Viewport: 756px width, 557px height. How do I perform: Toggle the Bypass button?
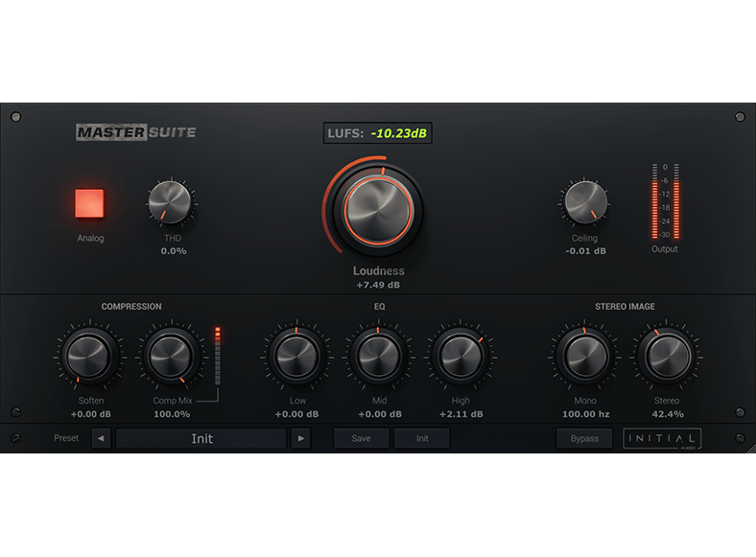(584, 438)
